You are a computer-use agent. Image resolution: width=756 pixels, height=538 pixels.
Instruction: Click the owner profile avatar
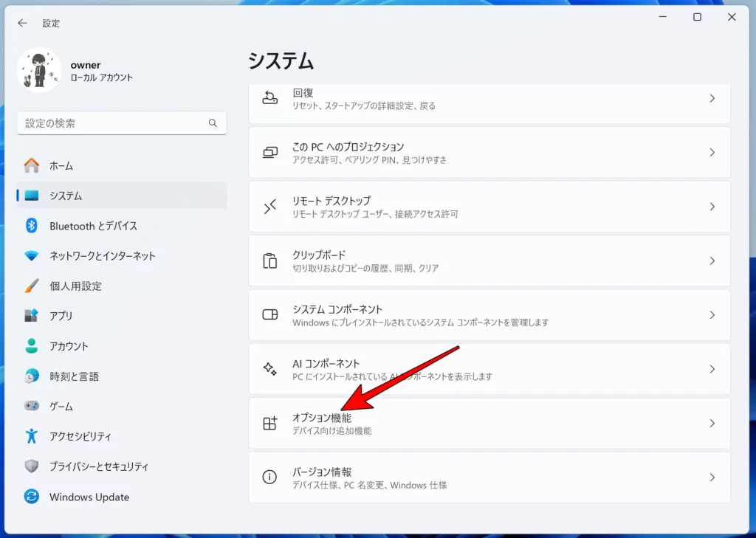tap(38, 71)
